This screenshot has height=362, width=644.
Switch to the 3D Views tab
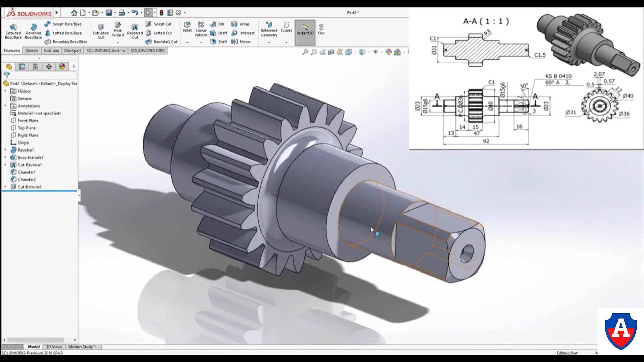(x=54, y=347)
